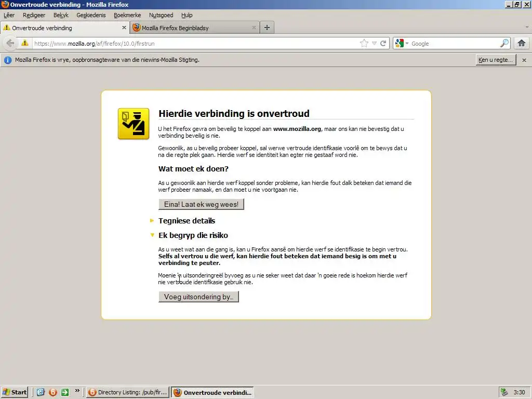Open the Redigeer menu
Viewport: 532px width, 399px height.
34,15
